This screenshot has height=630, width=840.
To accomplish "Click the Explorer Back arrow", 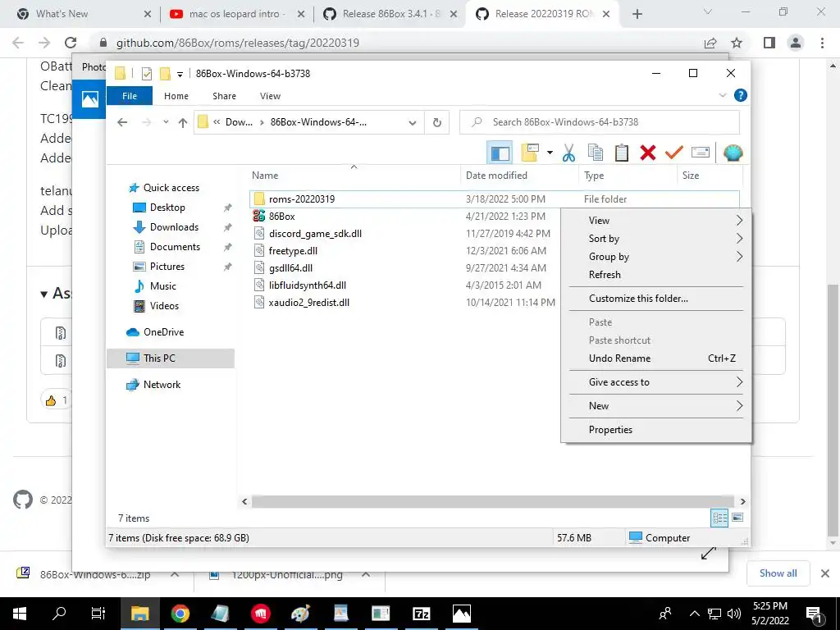I will [122, 123].
